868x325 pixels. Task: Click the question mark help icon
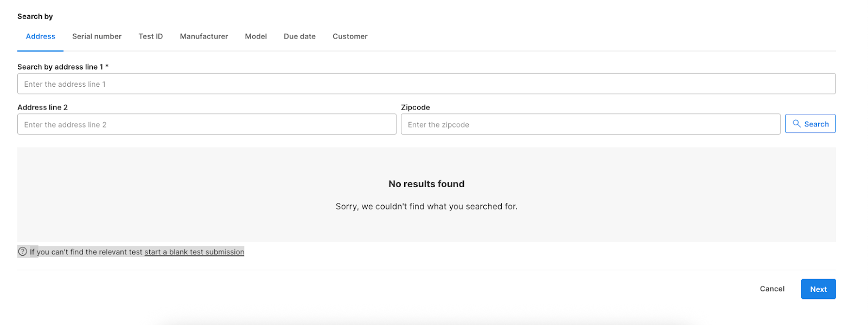tap(23, 252)
